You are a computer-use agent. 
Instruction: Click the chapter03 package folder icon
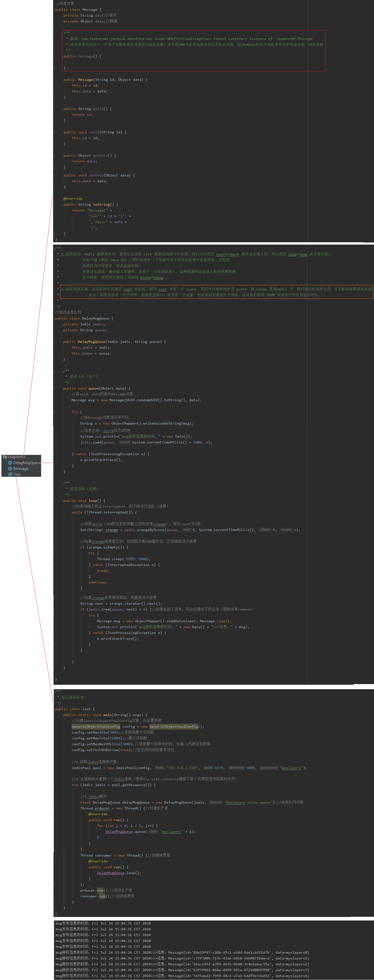coord(5,457)
